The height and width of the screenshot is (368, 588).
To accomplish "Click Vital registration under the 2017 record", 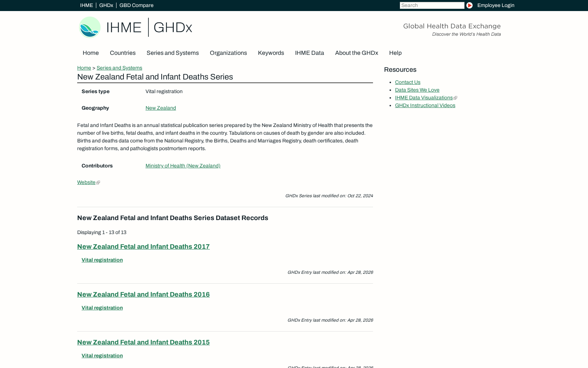I will tap(102, 260).
